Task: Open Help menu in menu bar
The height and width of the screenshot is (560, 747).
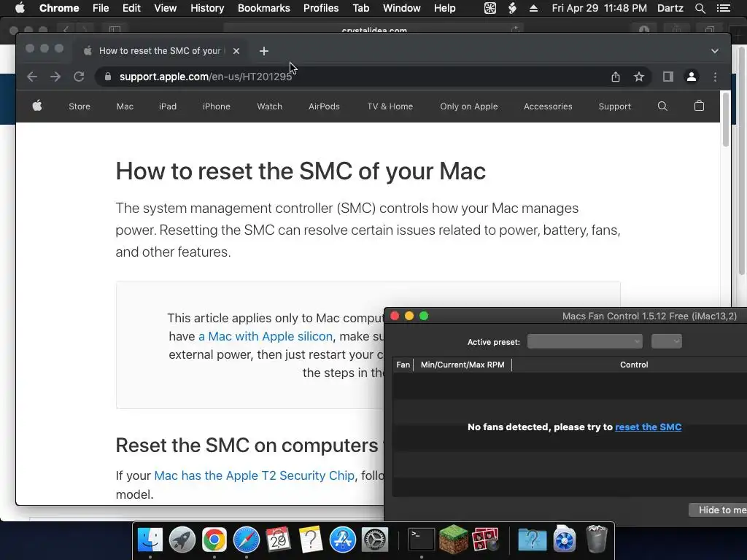Action: (x=444, y=8)
